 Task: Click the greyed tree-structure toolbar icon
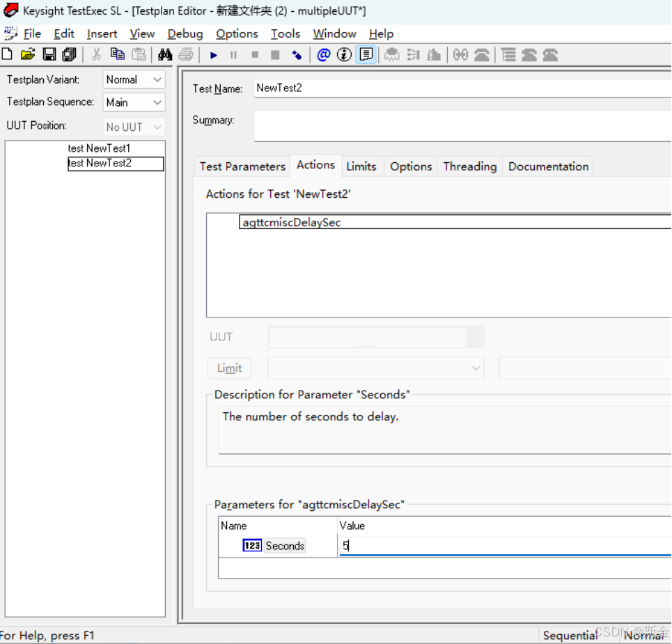[413, 55]
